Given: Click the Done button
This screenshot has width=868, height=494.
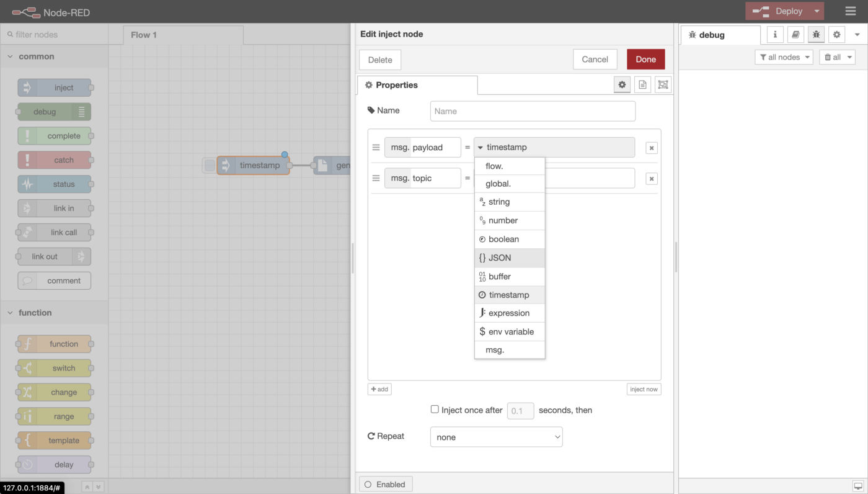Looking at the screenshot, I should [x=645, y=60].
